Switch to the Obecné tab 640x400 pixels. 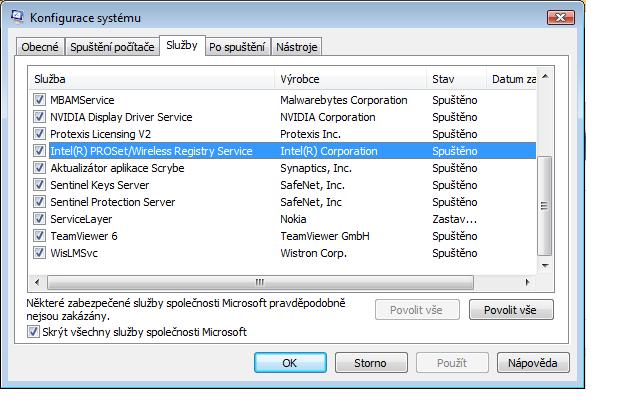[40, 47]
